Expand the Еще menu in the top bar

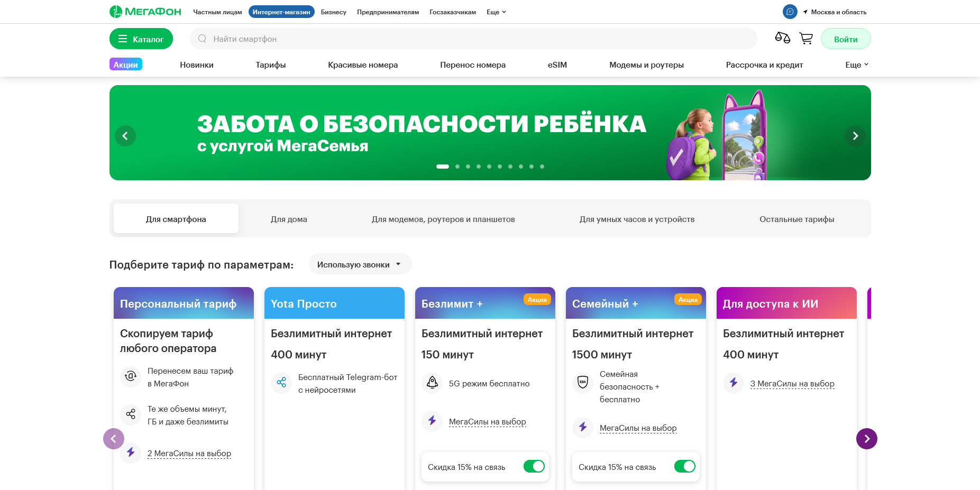[x=496, y=12]
